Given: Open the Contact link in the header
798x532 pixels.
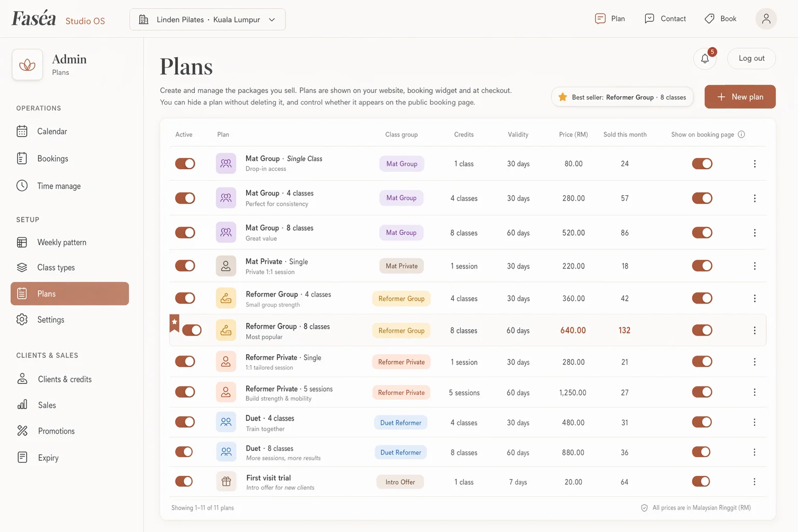Looking at the screenshot, I should [x=666, y=19].
